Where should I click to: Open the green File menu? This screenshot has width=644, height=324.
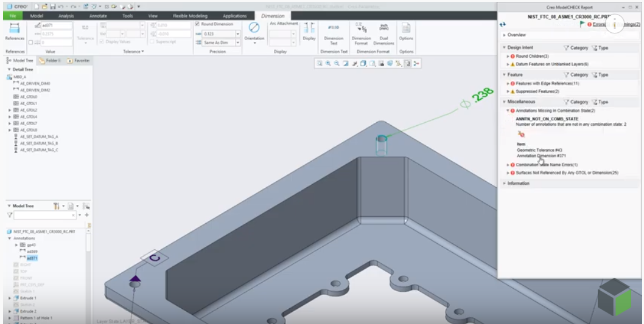pyautogui.click(x=12, y=16)
